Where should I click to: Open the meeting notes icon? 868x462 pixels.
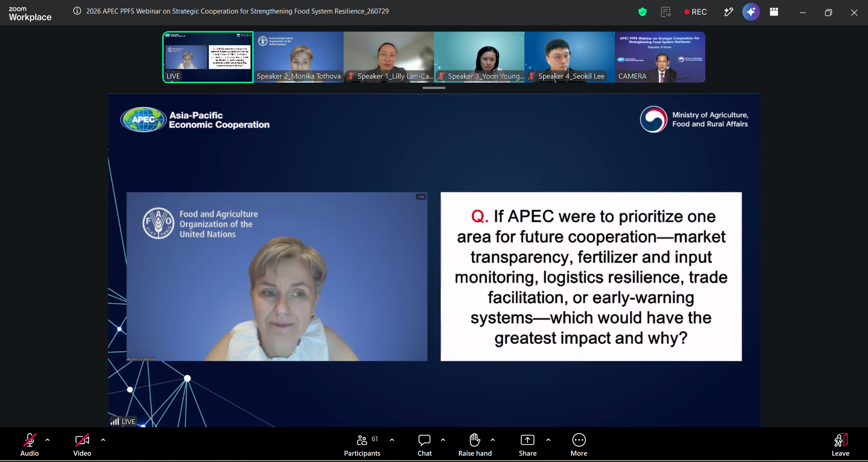(666, 12)
